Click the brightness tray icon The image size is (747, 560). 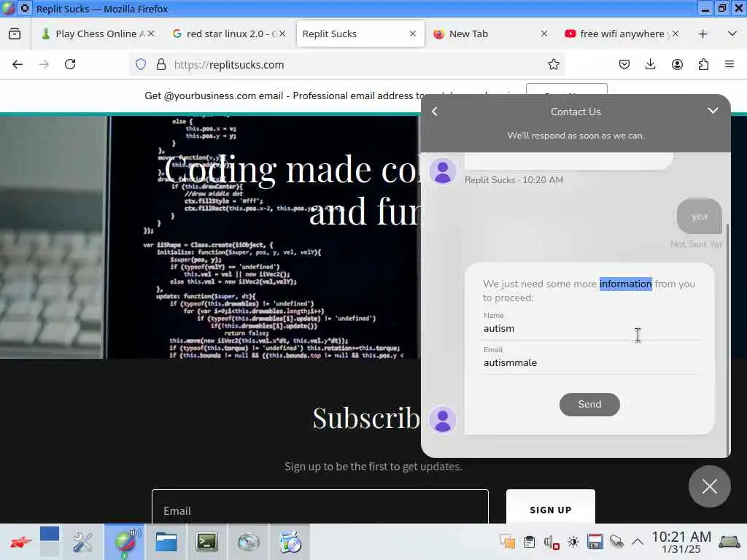[x=573, y=542]
